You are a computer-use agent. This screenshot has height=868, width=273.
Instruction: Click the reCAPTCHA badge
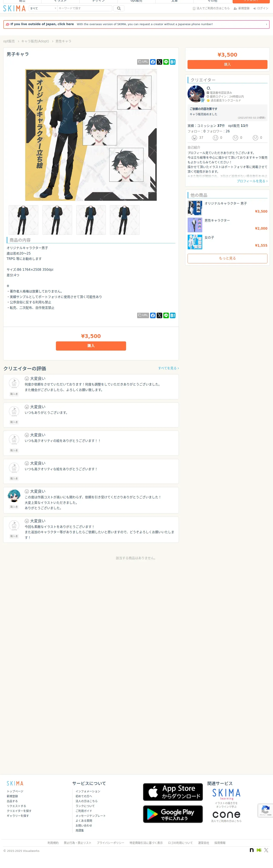[265, 810]
